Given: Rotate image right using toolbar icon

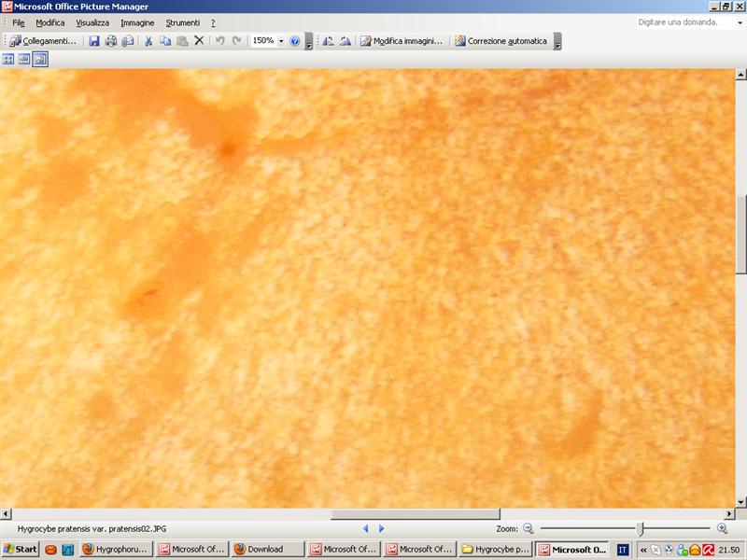Looking at the screenshot, I should tap(345, 41).
